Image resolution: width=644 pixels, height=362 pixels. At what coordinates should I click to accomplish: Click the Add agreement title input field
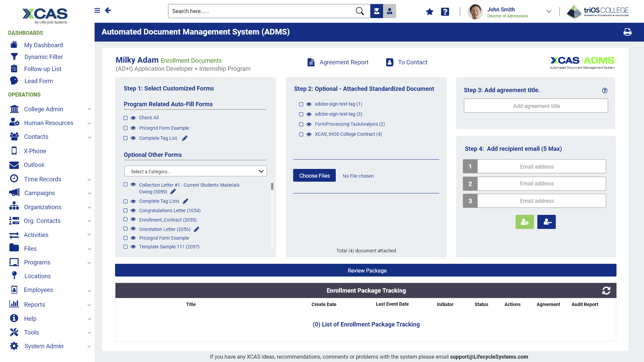point(536,106)
